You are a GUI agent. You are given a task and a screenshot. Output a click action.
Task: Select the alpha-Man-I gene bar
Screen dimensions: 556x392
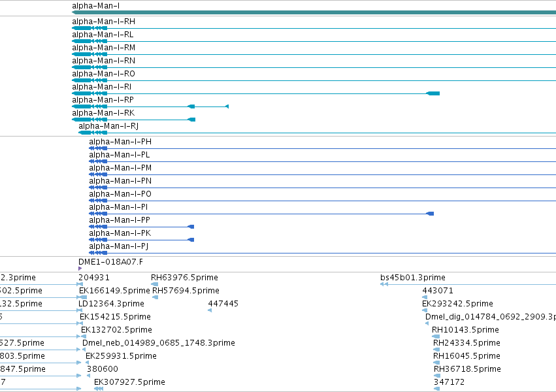pyautogui.click(x=314, y=12)
